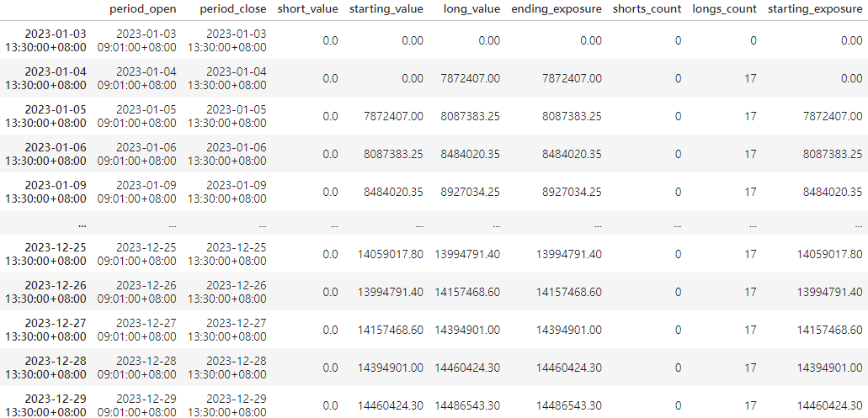Select period_close cell for 2023-01-09 row
The height and width of the screenshot is (418, 868).
pos(227,192)
